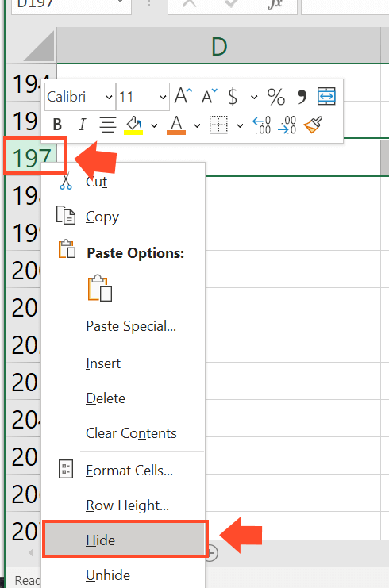Open Fill Color dropdown arrow
The height and width of the screenshot is (588, 389).
pos(154,125)
